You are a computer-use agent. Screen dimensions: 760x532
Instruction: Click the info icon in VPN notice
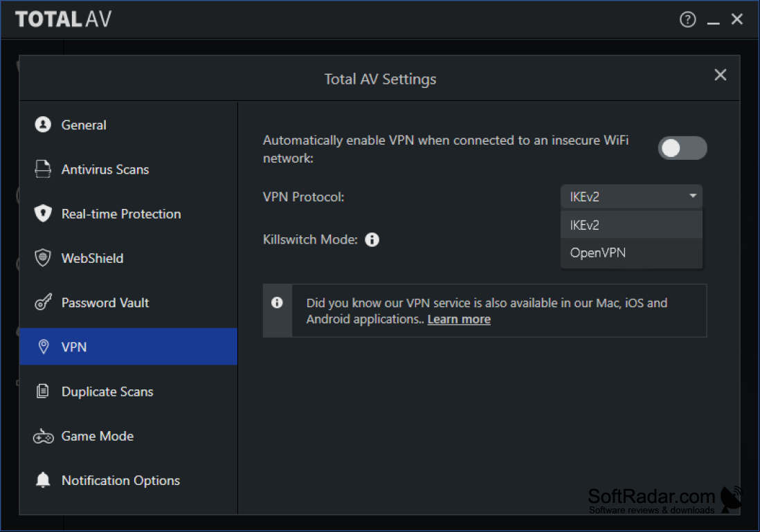pyautogui.click(x=278, y=303)
